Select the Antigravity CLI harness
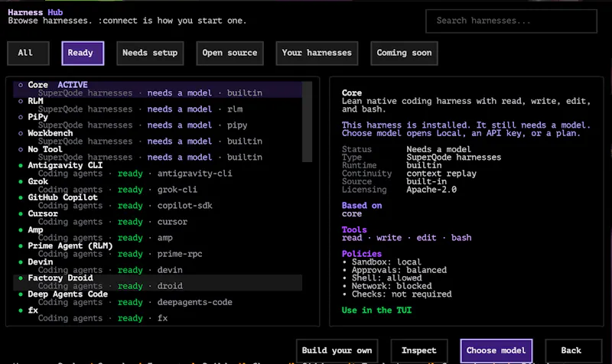Screen dimensions: 612x364 (x=158, y=169)
